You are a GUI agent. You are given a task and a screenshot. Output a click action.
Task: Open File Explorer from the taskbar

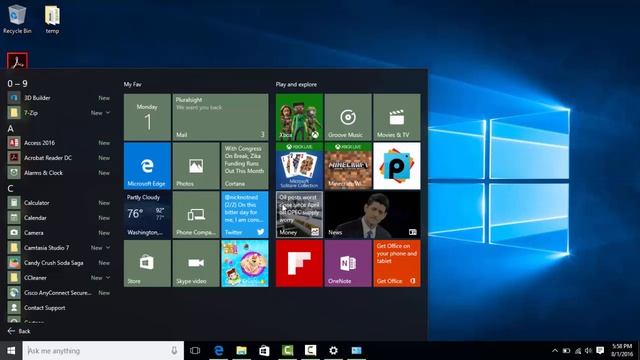click(242, 351)
